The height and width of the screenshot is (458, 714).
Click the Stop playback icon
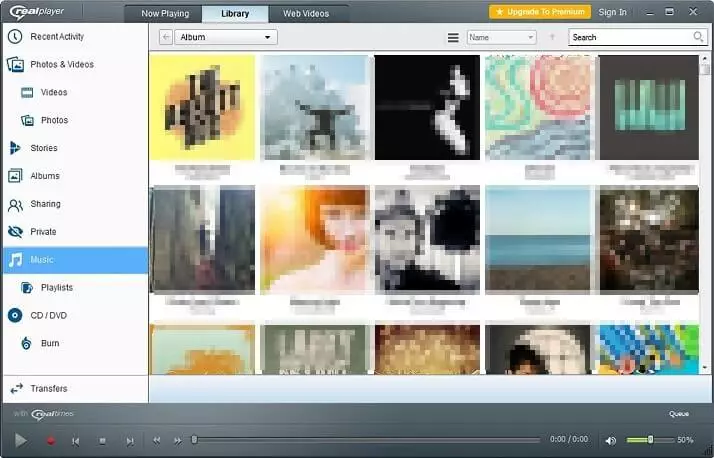[x=102, y=440]
